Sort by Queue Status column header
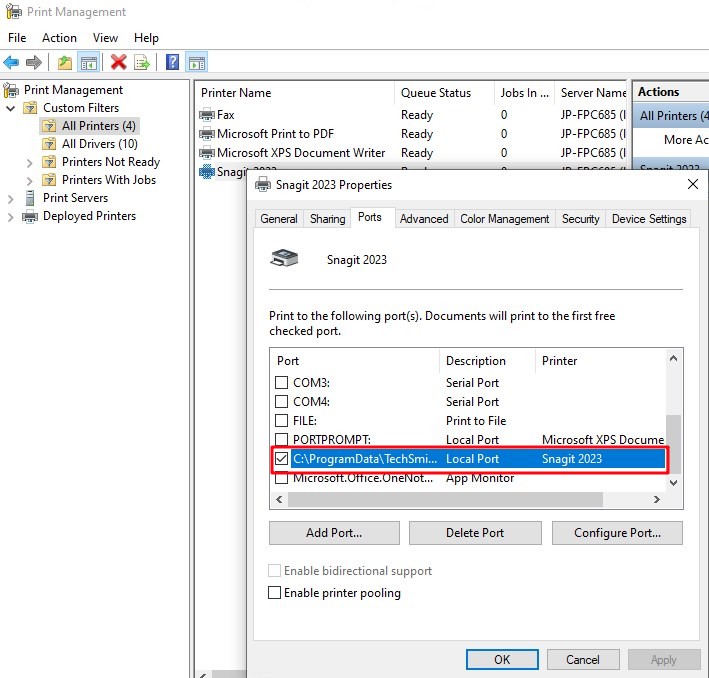 click(444, 93)
